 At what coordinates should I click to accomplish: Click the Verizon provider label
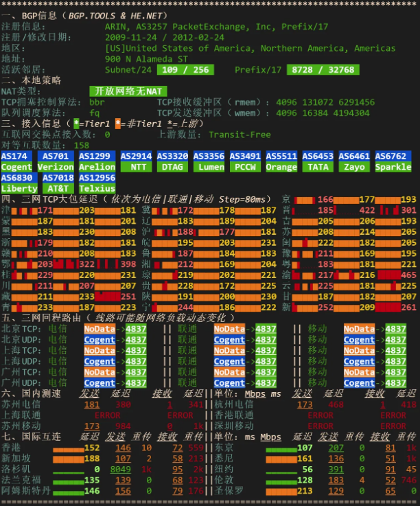[56, 167]
